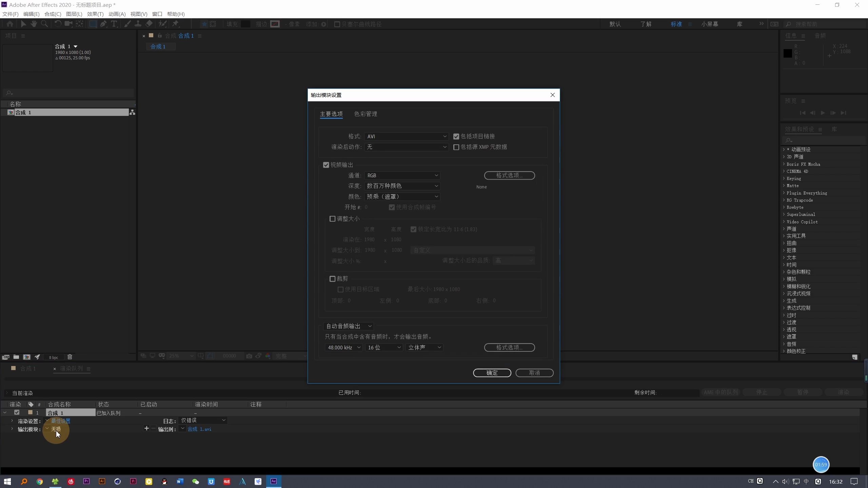This screenshot has height=488, width=868.
Task: Select the Brush tool
Action: pyautogui.click(x=127, y=24)
